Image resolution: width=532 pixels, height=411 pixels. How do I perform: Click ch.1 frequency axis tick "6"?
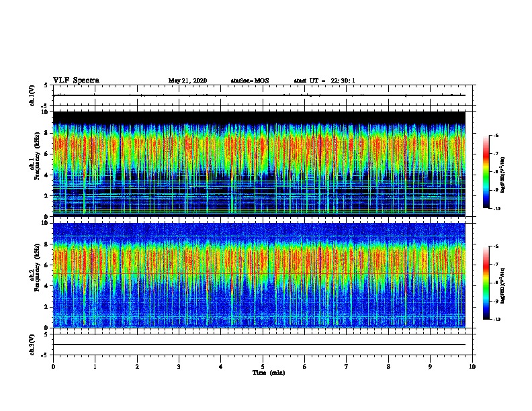click(x=47, y=154)
